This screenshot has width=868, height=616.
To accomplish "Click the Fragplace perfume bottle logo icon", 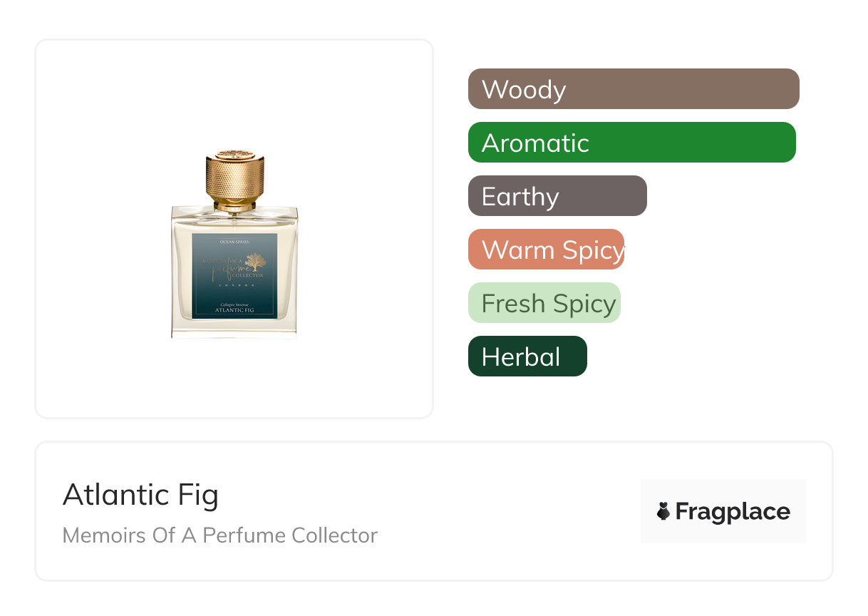I will point(663,511).
